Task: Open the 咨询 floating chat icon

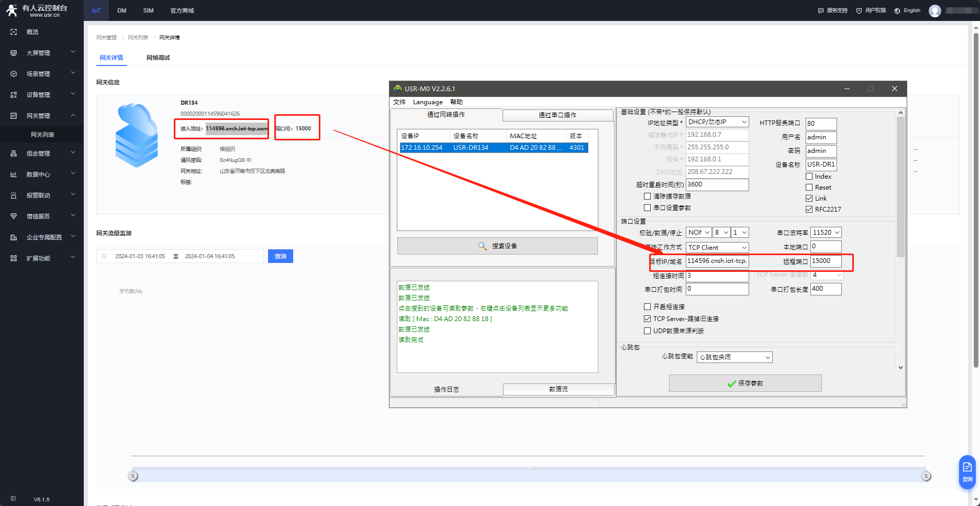Action: tap(967, 471)
